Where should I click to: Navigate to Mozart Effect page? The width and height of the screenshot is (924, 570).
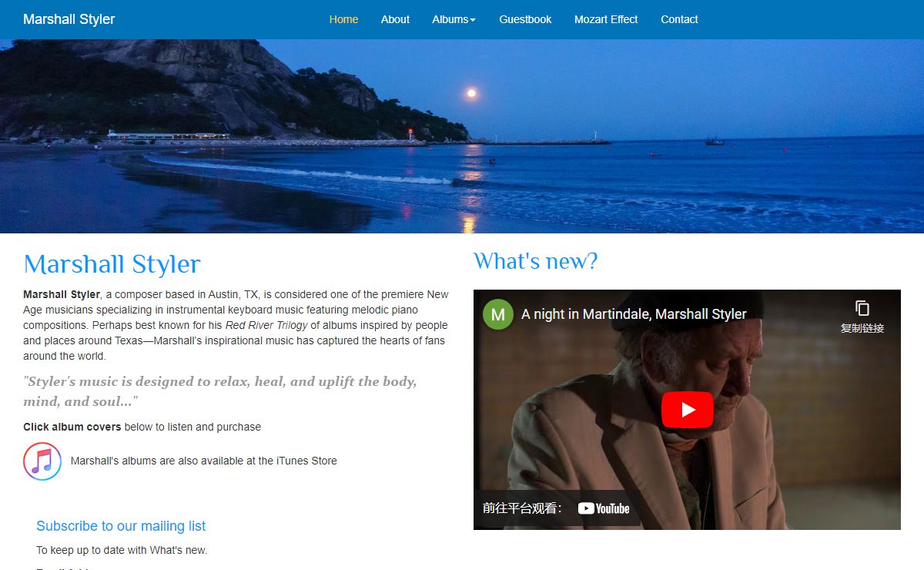coord(606,19)
